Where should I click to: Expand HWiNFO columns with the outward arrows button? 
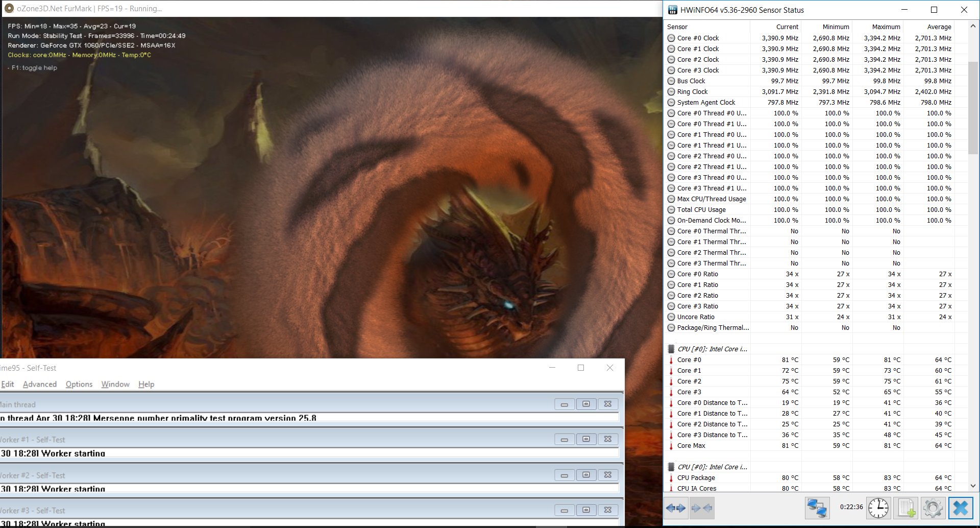coord(676,508)
